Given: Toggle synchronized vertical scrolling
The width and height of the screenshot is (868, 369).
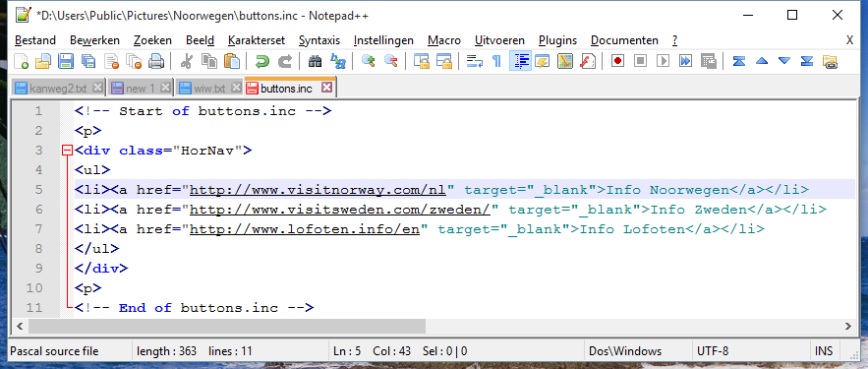Looking at the screenshot, I should tap(422, 60).
